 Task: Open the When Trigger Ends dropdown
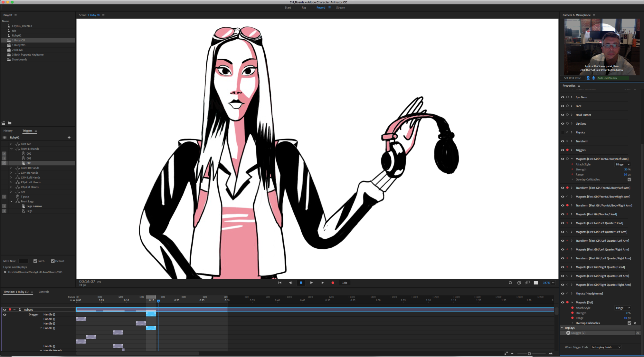pyautogui.click(x=606, y=347)
